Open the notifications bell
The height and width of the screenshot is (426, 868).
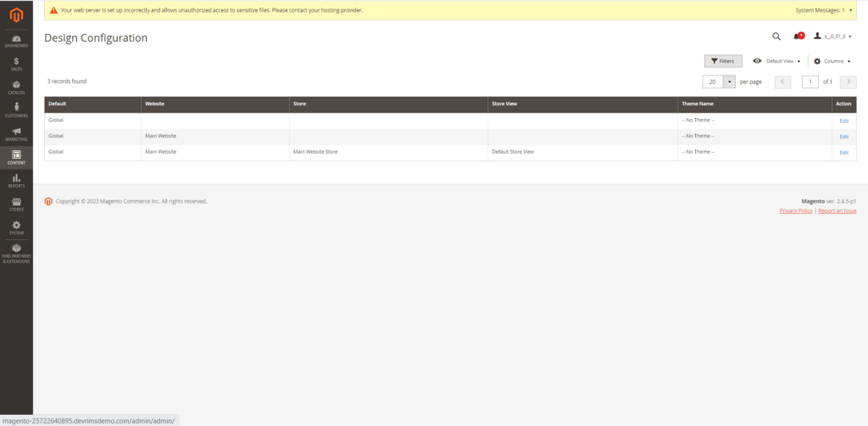click(x=798, y=36)
